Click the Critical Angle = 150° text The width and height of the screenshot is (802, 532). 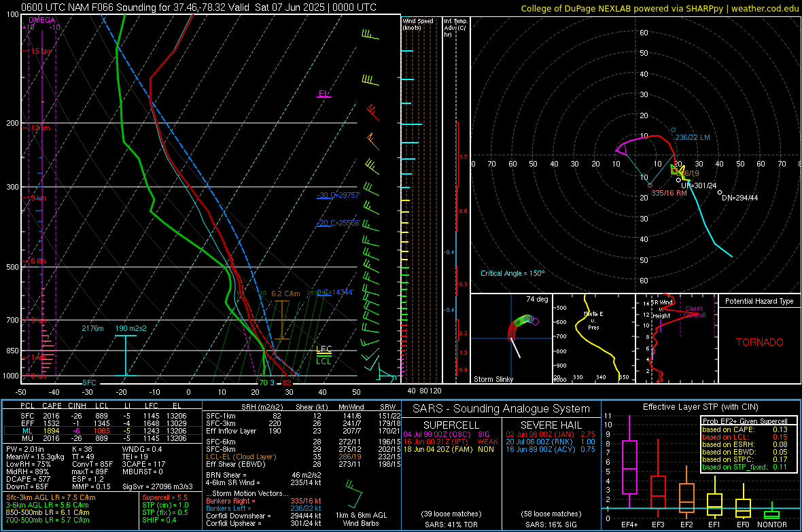point(512,273)
